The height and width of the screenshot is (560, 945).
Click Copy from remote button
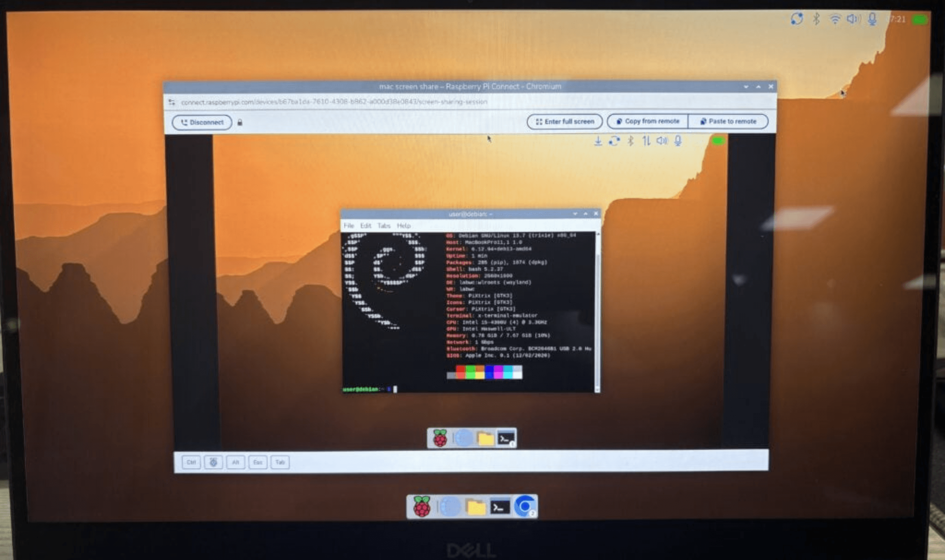click(x=647, y=121)
